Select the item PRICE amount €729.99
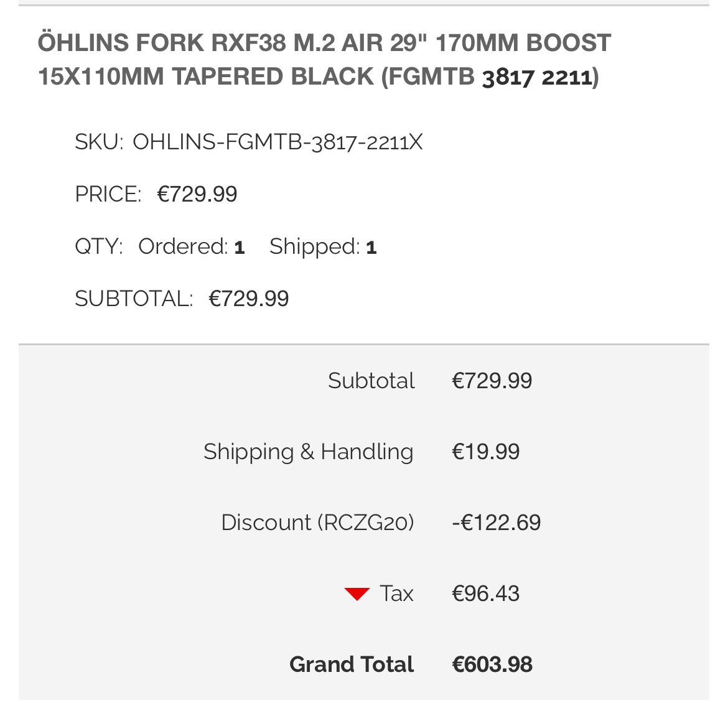 pyautogui.click(x=197, y=194)
